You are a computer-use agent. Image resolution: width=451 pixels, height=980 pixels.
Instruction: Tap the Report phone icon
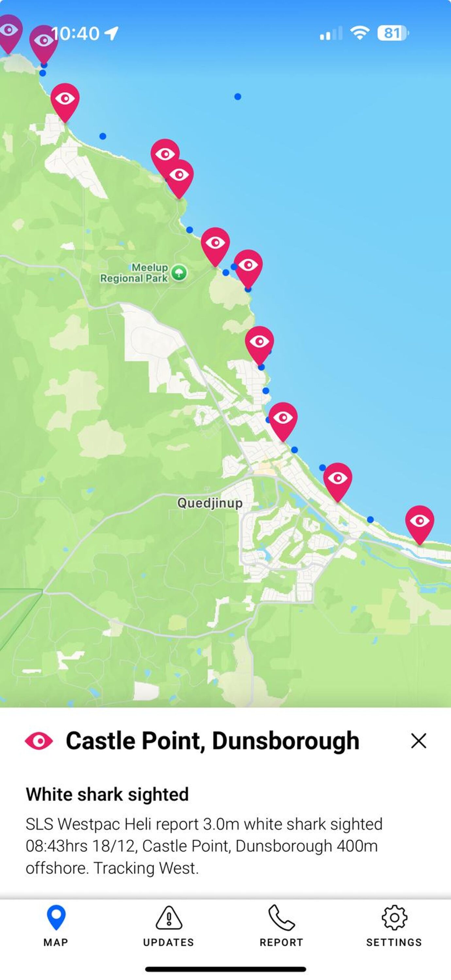click(282, 918)
